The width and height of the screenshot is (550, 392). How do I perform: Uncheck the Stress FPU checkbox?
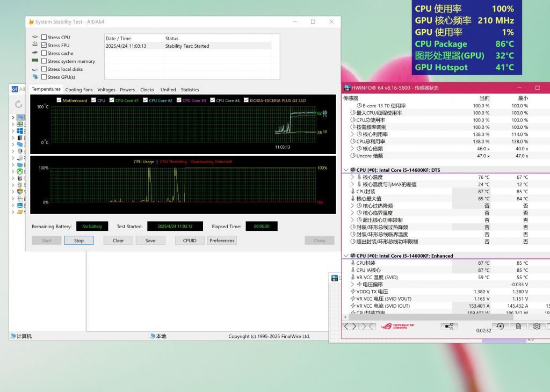click(x=44, y=46)
